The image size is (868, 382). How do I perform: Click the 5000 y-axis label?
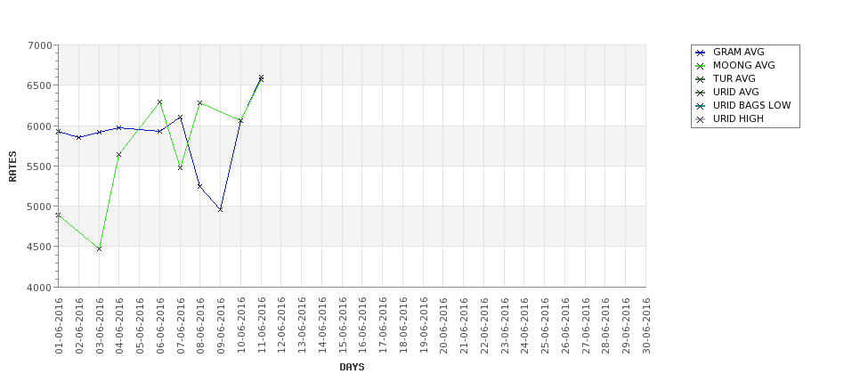point(39,207)
